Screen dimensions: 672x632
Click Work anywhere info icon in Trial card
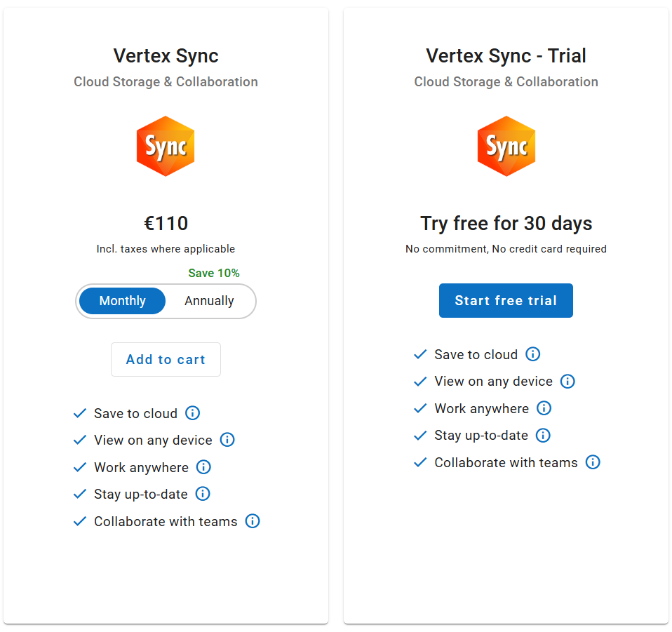click(544, 408)
